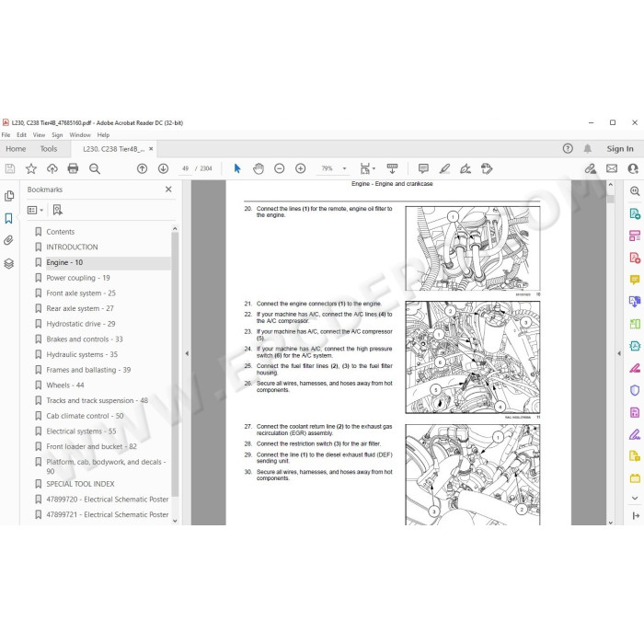Open the Organize Pages tool in right pane
Image resolution: width=644 pixels, height=644 pixels.
tap(635, 324)
